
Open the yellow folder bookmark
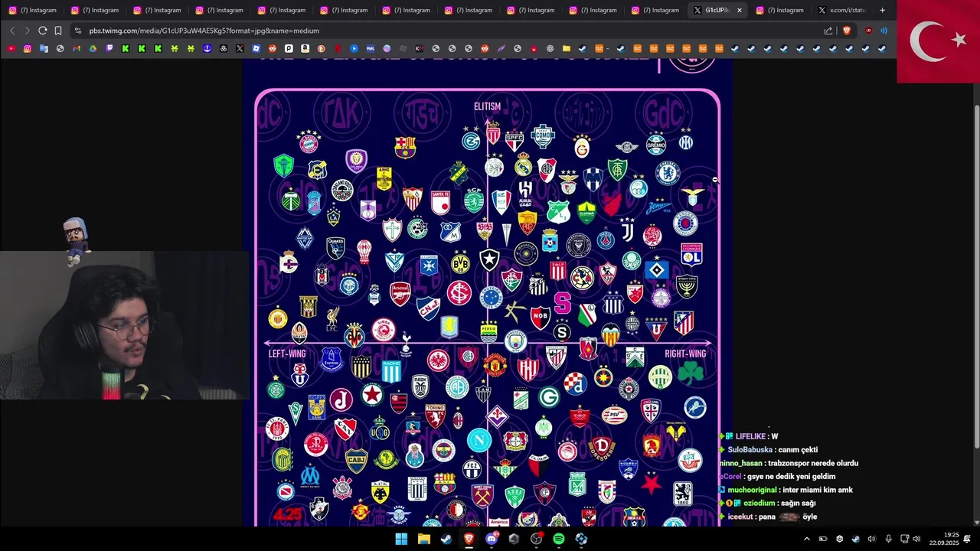(x=567, y=48)
